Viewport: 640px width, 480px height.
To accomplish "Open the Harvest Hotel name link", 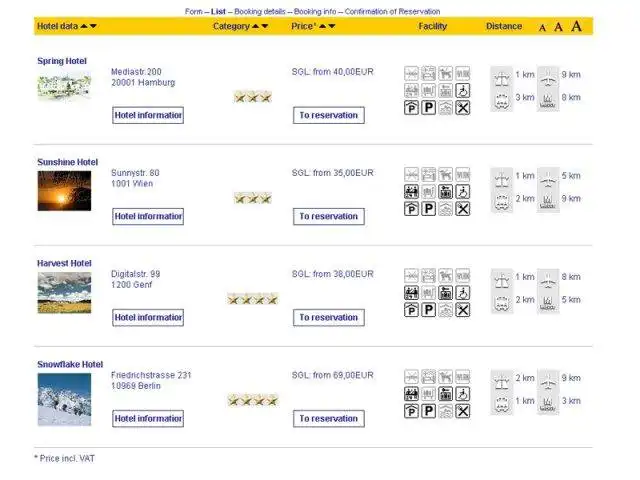I will pos(64,263).
